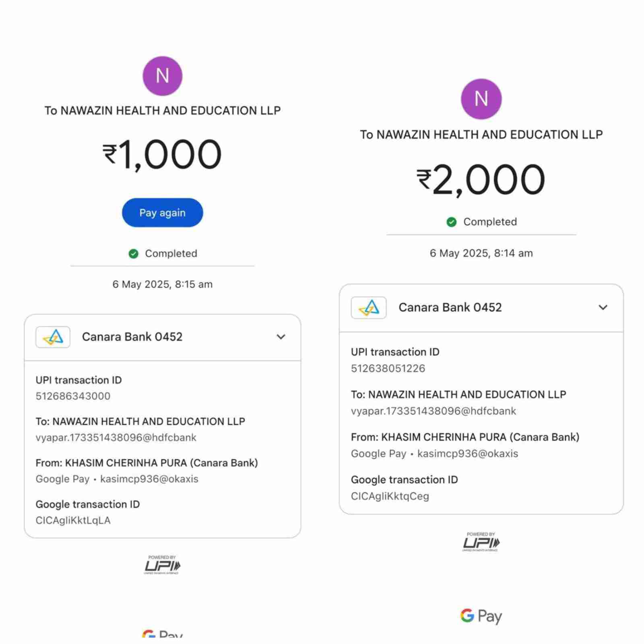This screenshot has width=644, height=644.
Task: Click the UPI logo below right receipt
Action: click(481, 542)
